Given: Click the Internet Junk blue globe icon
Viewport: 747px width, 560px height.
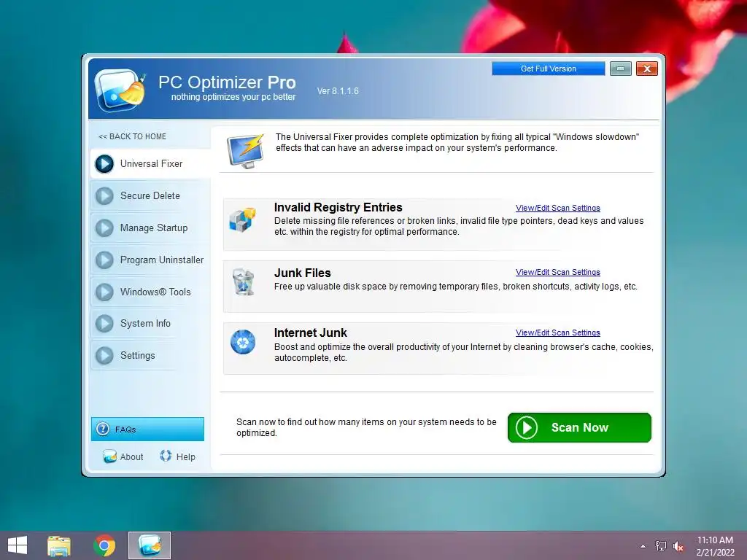Looking at the screenshot, I should click(x=243, y=343).
